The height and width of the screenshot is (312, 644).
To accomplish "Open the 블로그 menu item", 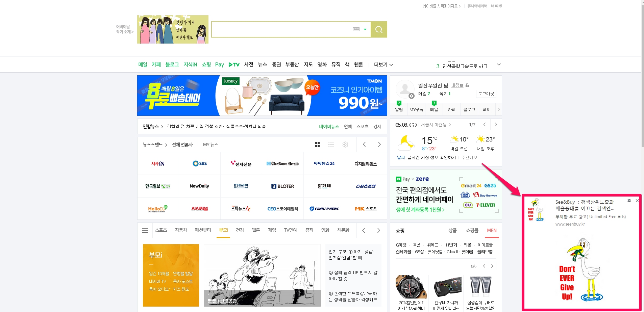I will (x=172, y=64).
